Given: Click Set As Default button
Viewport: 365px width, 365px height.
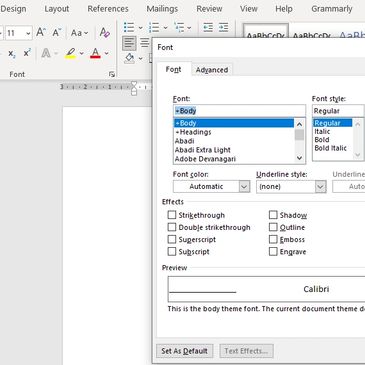Looking at the screenshot, I should (185, 351).
